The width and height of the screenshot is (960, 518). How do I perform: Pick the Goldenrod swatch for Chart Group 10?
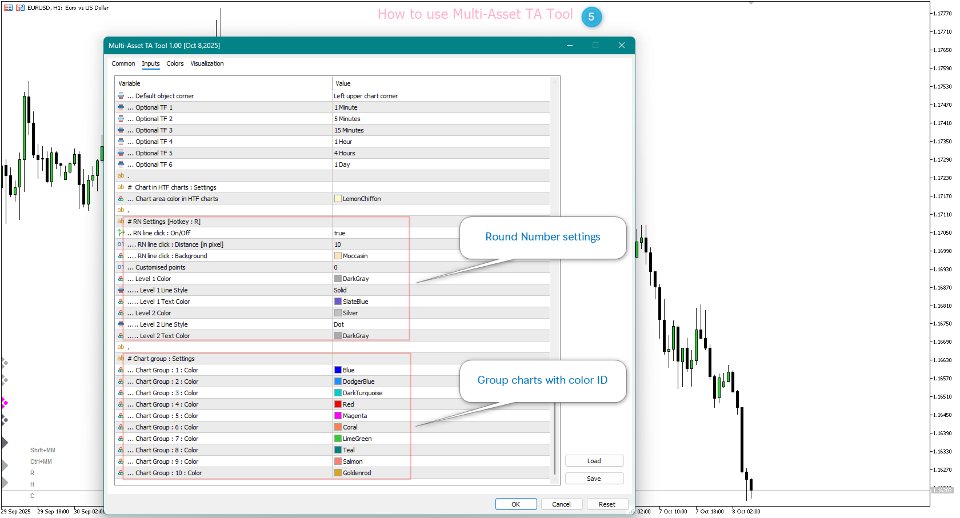(x=338, y=473)
